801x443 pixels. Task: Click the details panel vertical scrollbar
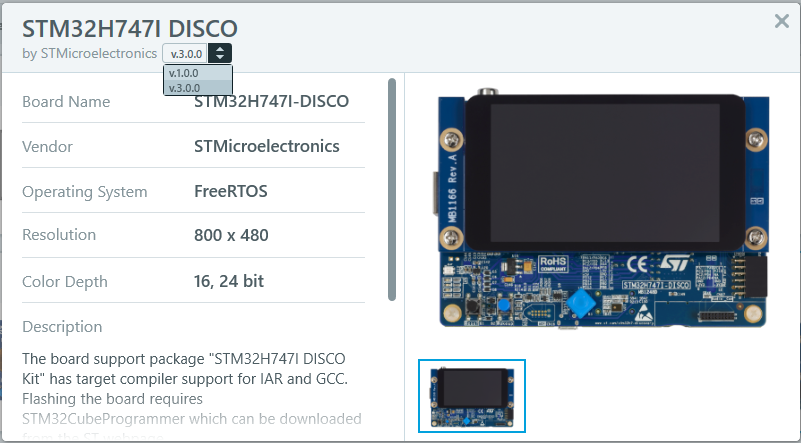tap(392, 190)
